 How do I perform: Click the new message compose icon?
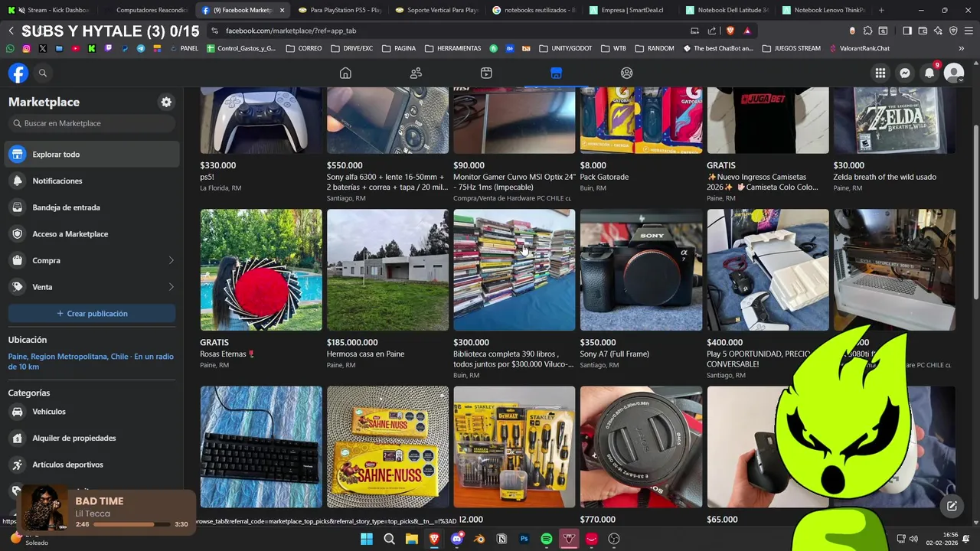coord(952,506)
